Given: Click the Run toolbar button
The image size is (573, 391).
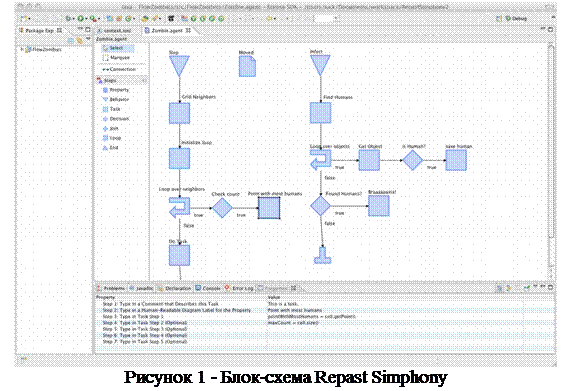Looking at the screenshot, I should point(80,18).
